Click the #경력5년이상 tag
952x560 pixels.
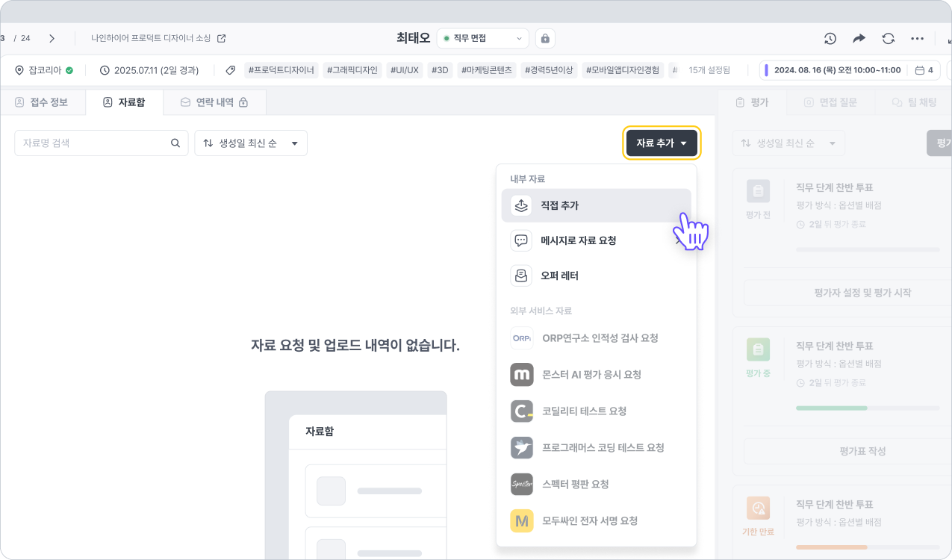click(548, 70)
